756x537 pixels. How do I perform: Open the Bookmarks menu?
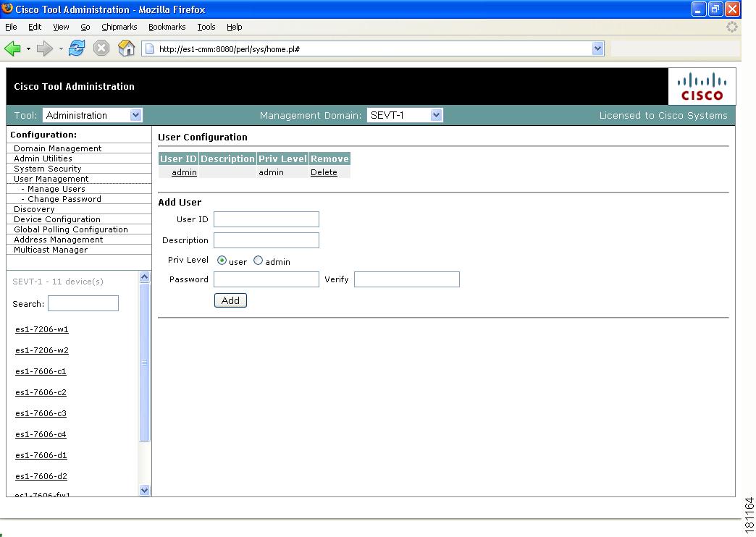click(x=167, y=27)
